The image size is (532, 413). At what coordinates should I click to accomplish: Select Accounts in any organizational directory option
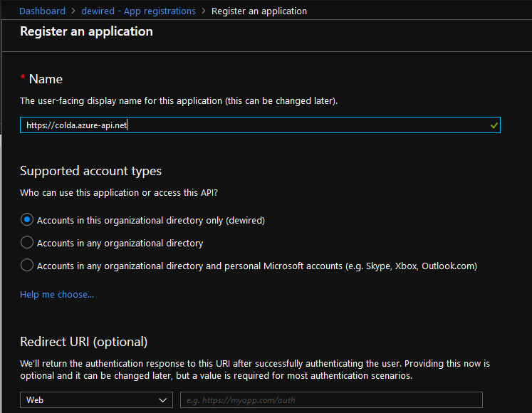[x=27, y=243]
